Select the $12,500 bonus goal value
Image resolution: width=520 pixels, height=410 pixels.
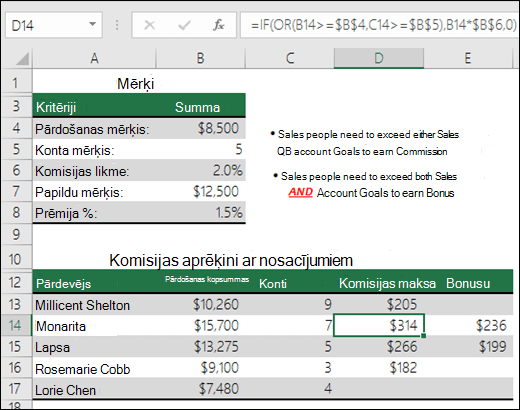pos(200,192)
